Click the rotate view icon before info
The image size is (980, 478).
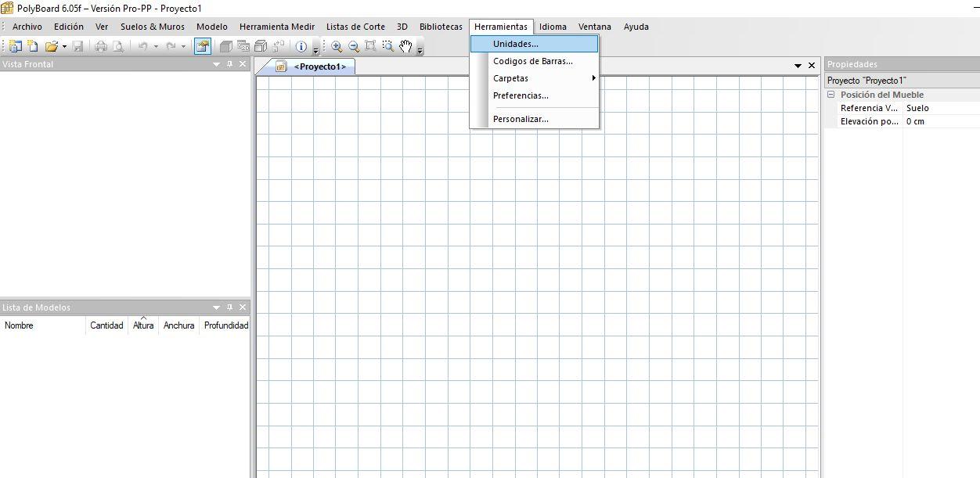coord(278,46)
